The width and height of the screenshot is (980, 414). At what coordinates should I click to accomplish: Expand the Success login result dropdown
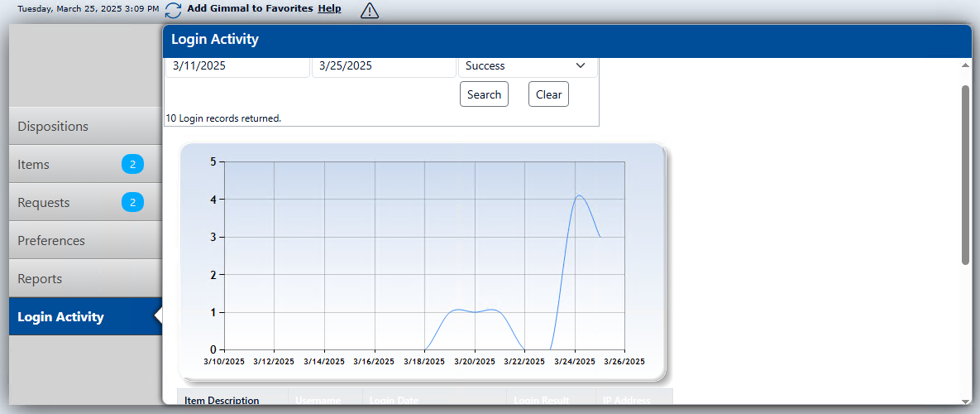pos(527,66)
